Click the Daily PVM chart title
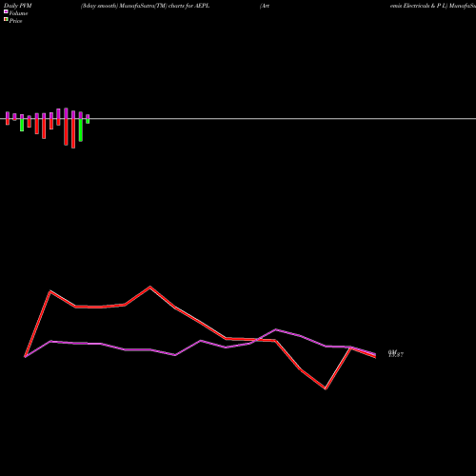Viewport: 476px width, 476px height. coord(18,6)
